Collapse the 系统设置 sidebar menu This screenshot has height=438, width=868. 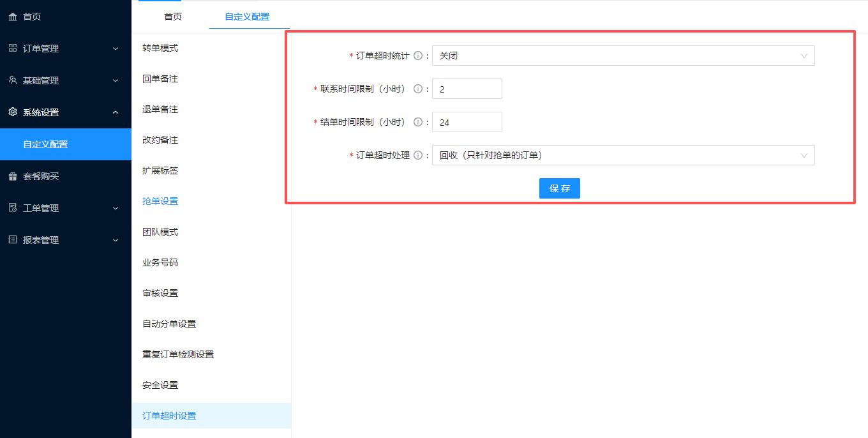[x=64, y=112]
